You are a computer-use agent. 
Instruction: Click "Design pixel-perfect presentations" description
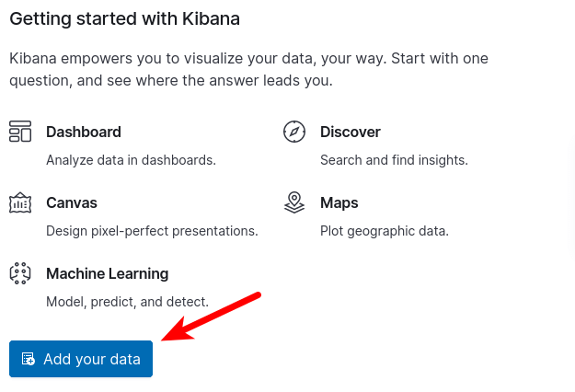point(152,231)
